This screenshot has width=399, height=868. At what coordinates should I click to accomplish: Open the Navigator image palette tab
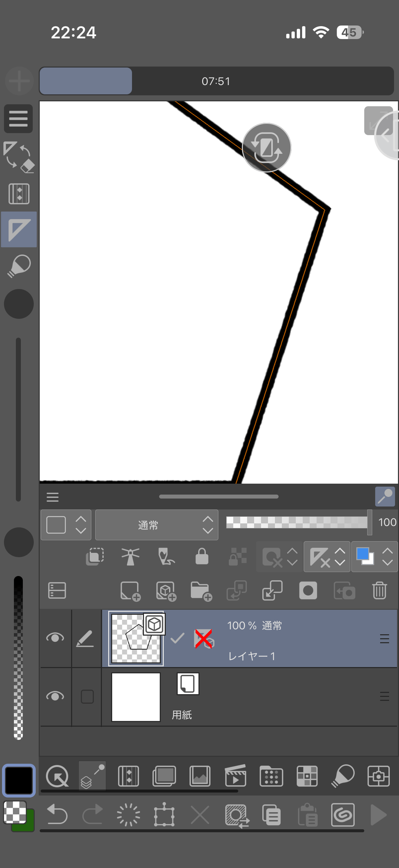[x=200, y=776]
